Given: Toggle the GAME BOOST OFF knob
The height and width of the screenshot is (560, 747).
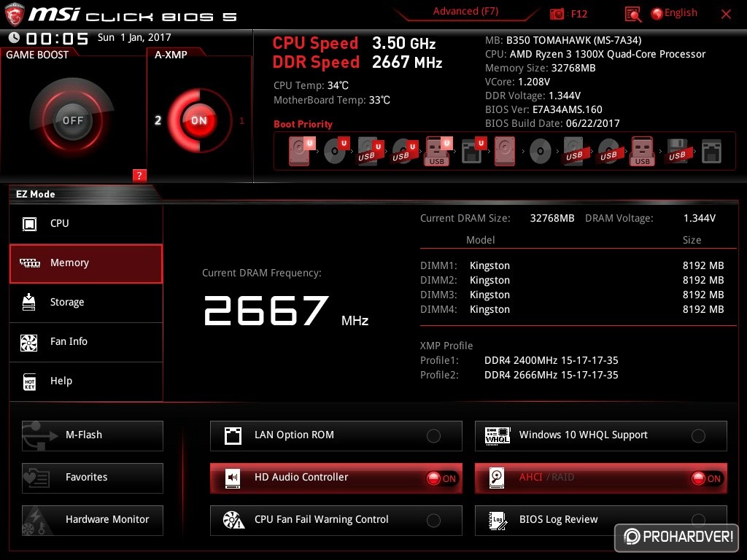Looking at the screenshot, I should click(x=72, y=120).
